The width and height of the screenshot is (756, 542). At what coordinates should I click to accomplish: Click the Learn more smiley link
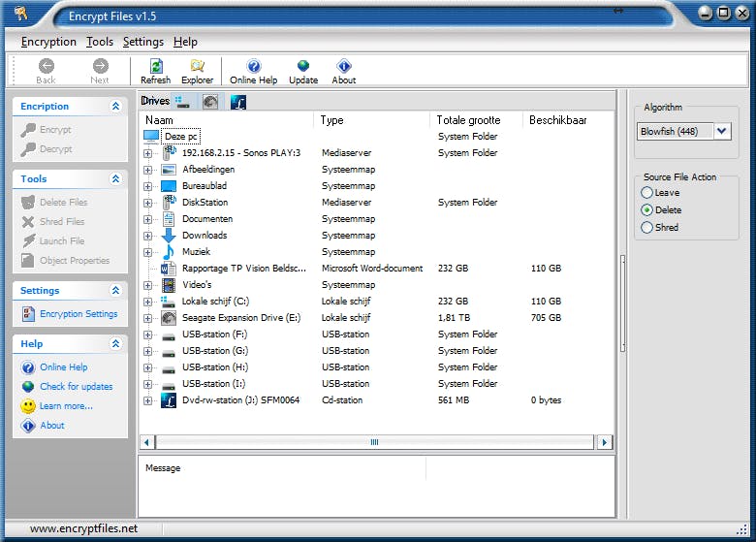[66, 406]
